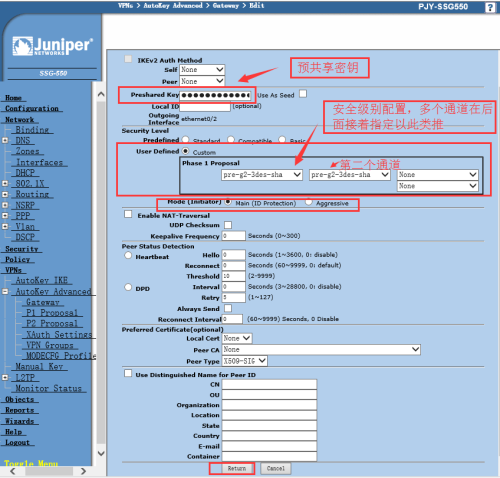Viewport: 500px width, 478px height.
Task: Select the Basic predefined security level
Action: pos(282,140)
